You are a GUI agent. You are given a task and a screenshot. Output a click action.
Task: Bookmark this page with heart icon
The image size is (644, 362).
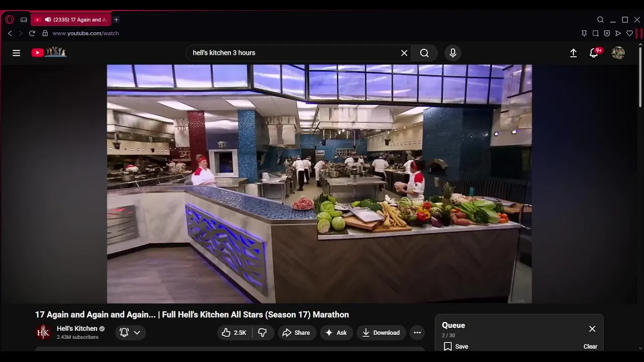(x=629, y=33)
